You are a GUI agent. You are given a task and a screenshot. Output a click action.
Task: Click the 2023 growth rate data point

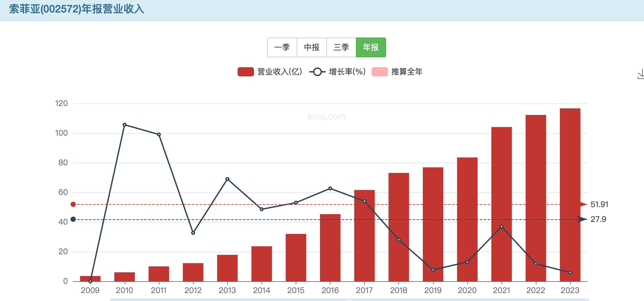pyautogui.click(x=570, y=272)
